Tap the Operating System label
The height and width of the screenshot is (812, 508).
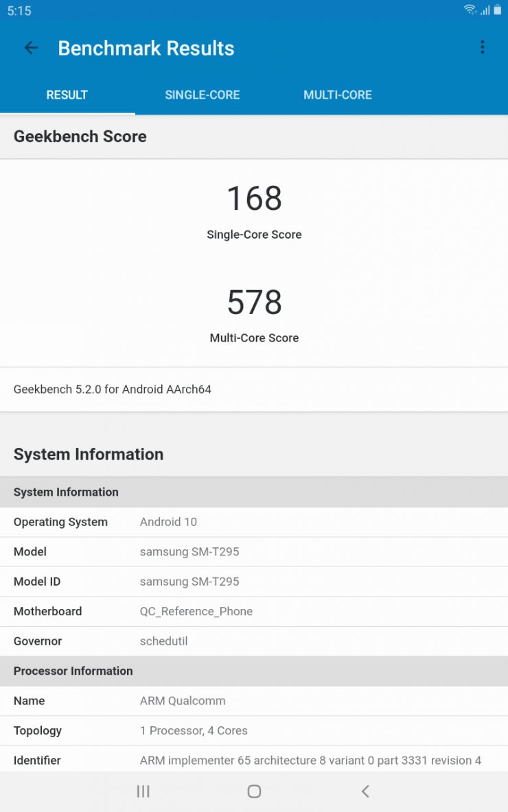60,522
